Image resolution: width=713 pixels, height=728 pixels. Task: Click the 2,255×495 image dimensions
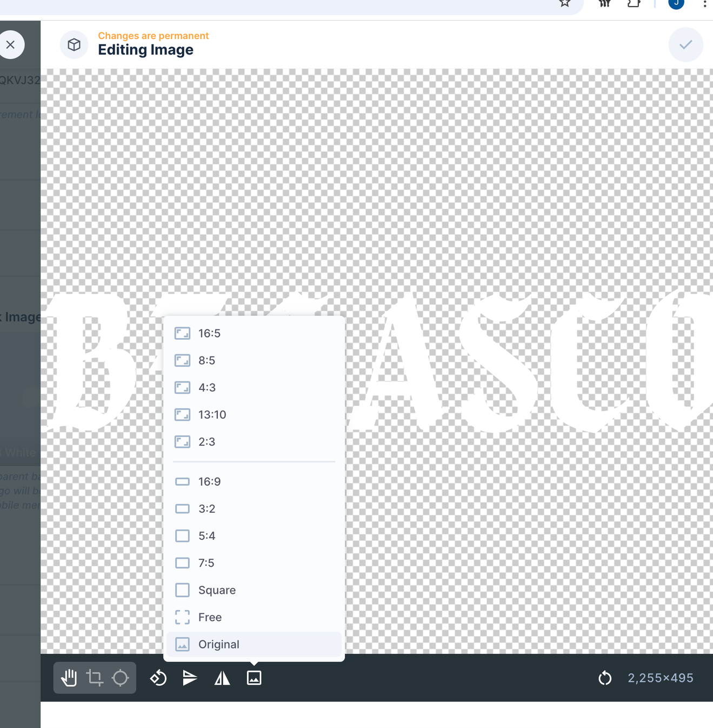coord(660,678)
